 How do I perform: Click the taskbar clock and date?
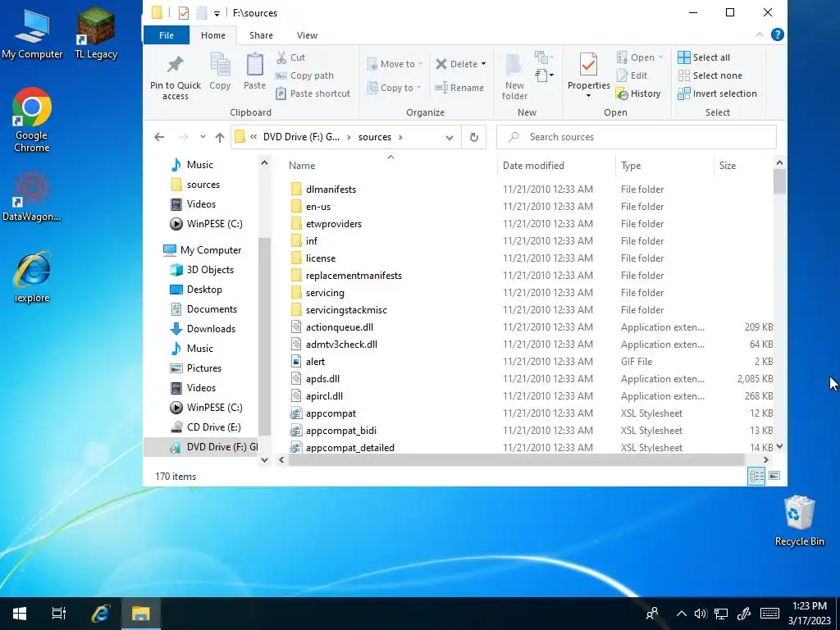point(809,614)
